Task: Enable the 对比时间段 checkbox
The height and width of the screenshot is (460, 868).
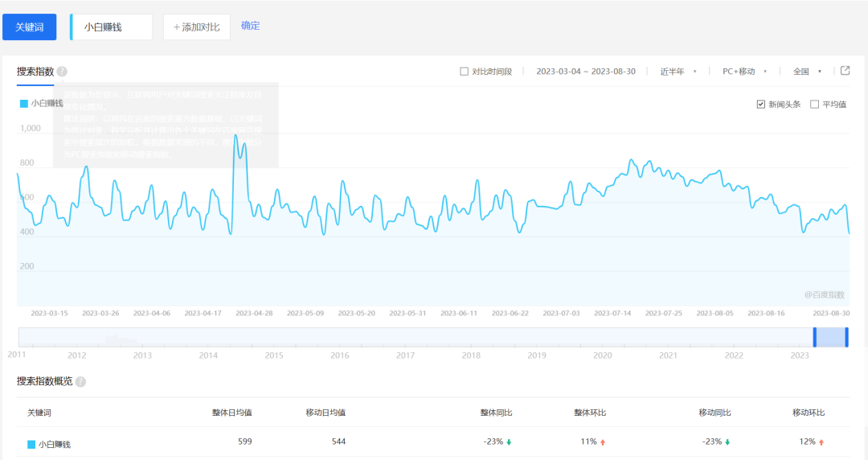Action: tap(464, 72)
